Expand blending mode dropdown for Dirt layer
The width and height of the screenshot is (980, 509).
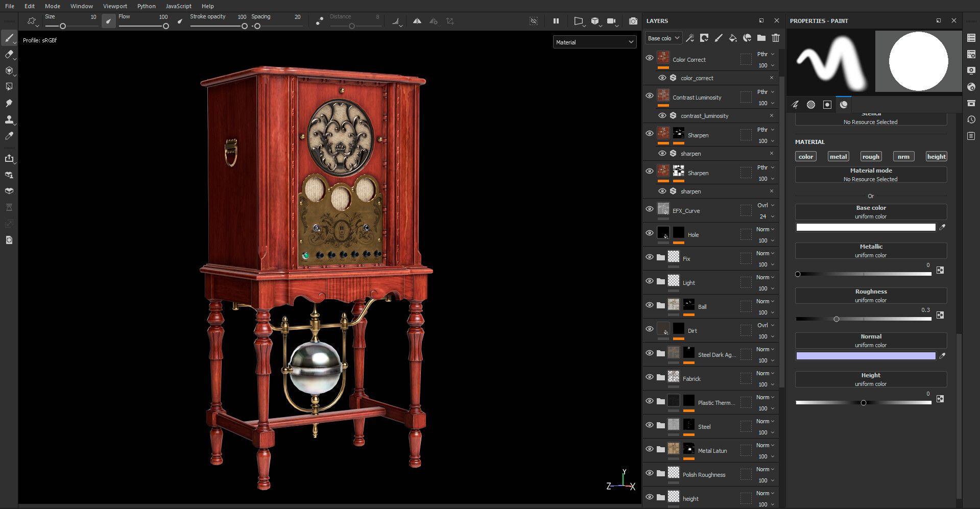coord(766,325)
